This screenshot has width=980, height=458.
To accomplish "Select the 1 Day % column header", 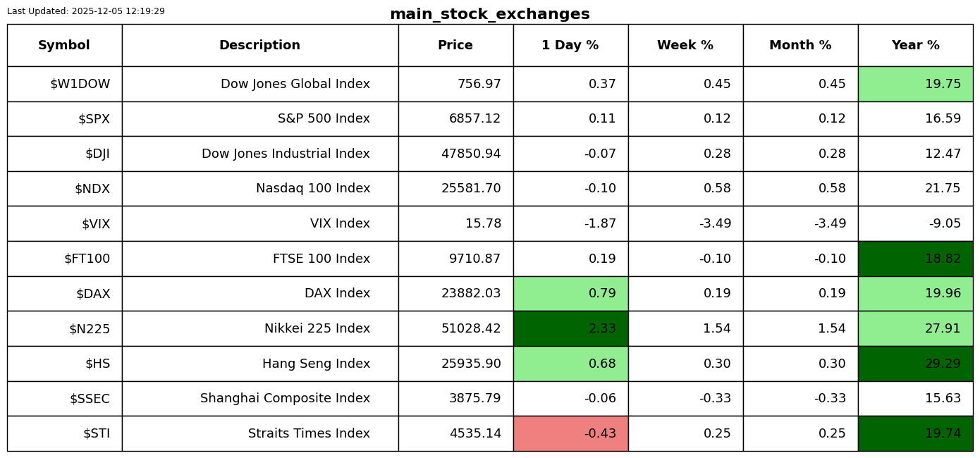I will [x=570, y=46].
